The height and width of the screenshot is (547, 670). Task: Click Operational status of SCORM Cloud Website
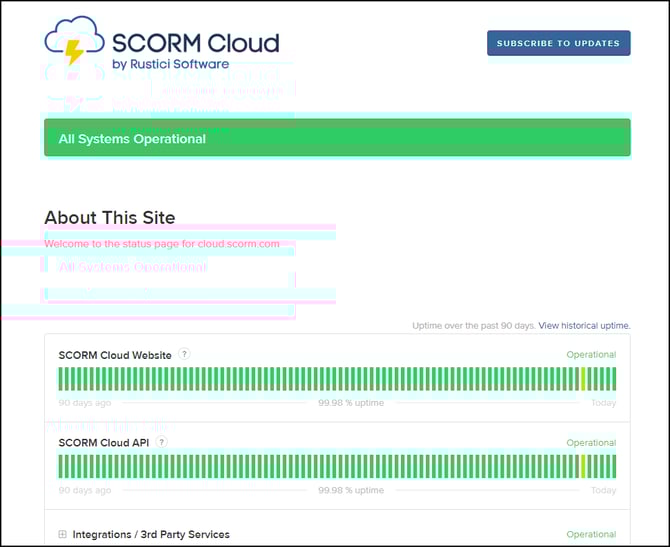[591, 355]
